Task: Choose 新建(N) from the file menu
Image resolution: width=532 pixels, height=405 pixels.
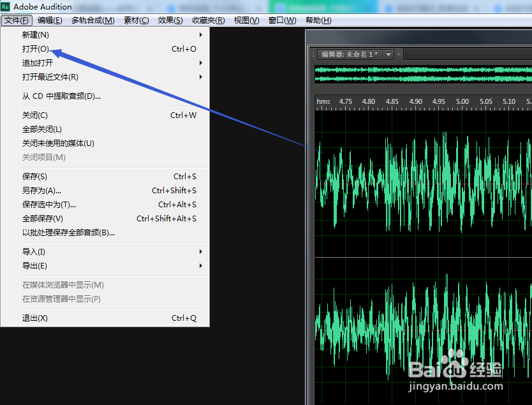Action: (x=35, y=36)
